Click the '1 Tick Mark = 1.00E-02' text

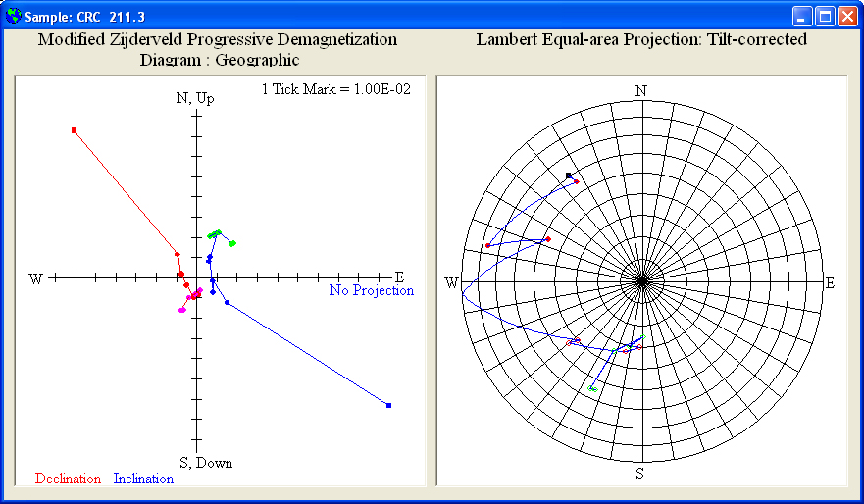[x=336, y=89]
